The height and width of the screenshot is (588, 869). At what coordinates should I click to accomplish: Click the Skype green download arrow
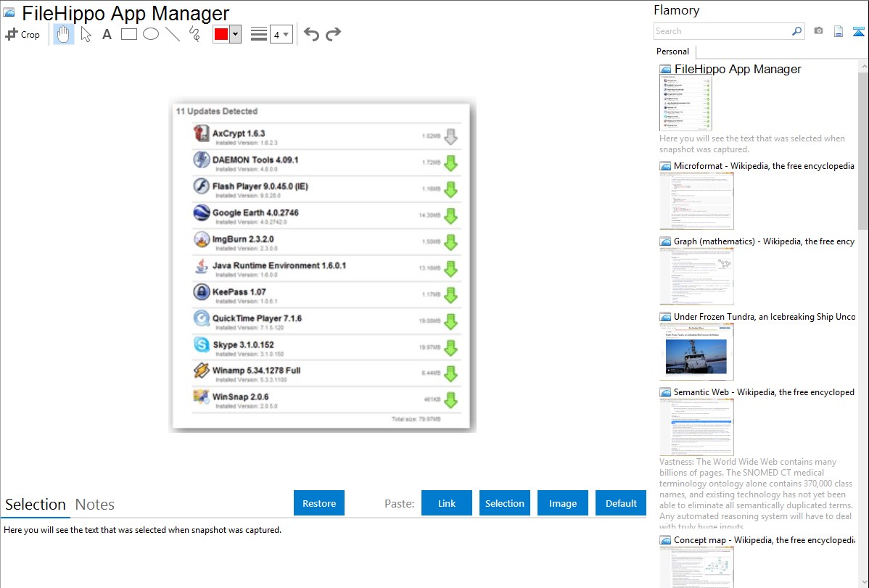[x=450, y=347]
